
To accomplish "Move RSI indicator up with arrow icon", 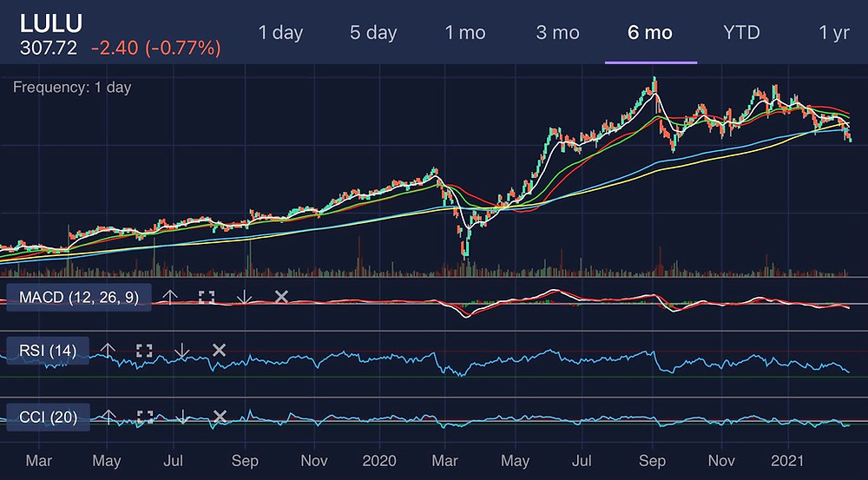I will pyautogui.click(x=108, y=350).
